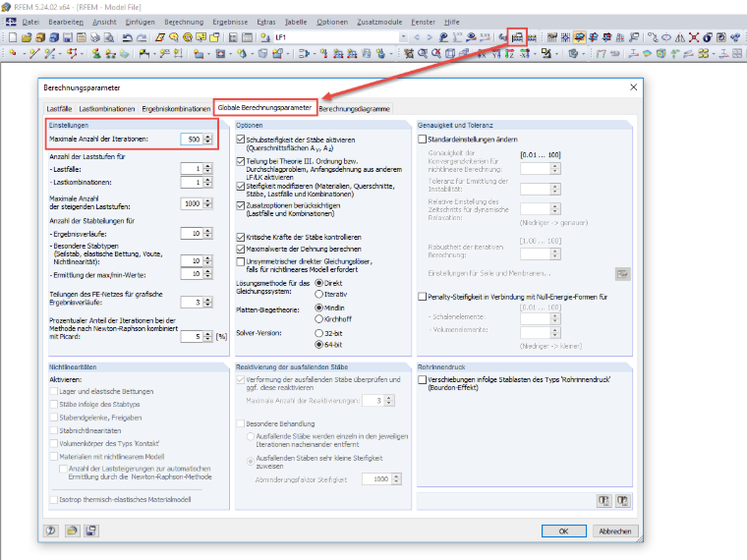747x560 pixels.
Task: Select Kirchhoff plate bending theory
Action: tap(319, 319)
